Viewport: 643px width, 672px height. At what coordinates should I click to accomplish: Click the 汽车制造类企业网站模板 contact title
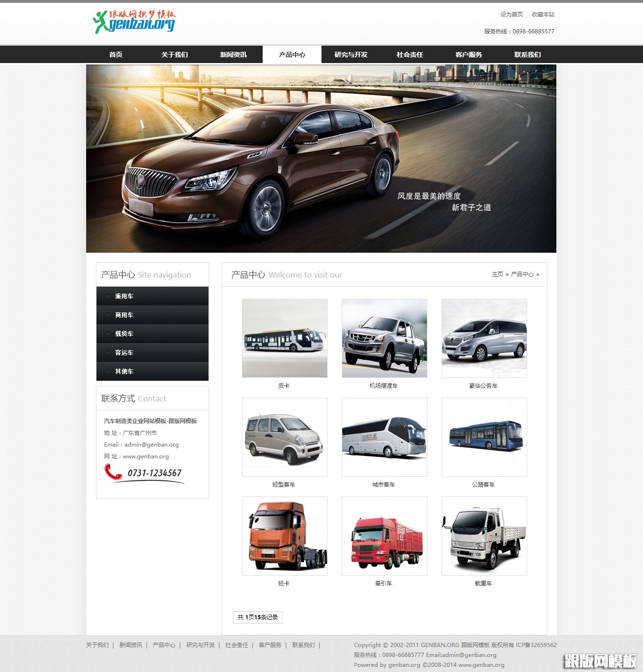point(151,421)
